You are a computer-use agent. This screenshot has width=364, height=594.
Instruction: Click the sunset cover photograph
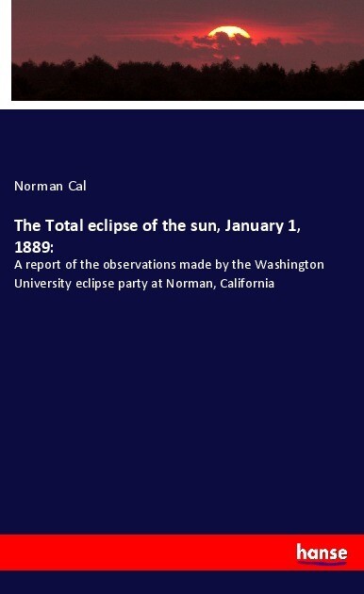(188, 50)
